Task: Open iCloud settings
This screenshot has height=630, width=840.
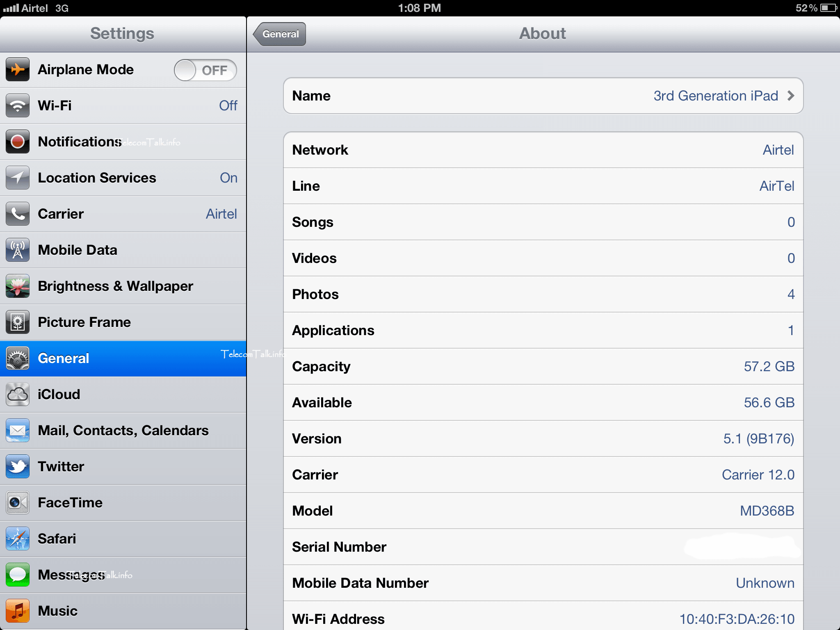Action: point(123,394)
